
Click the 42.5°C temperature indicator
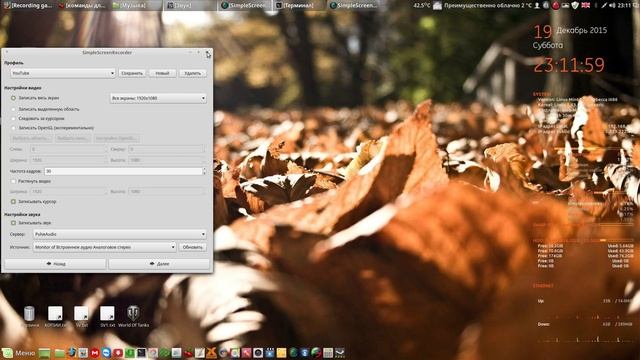pyautogui.click(x=422, y=5)
